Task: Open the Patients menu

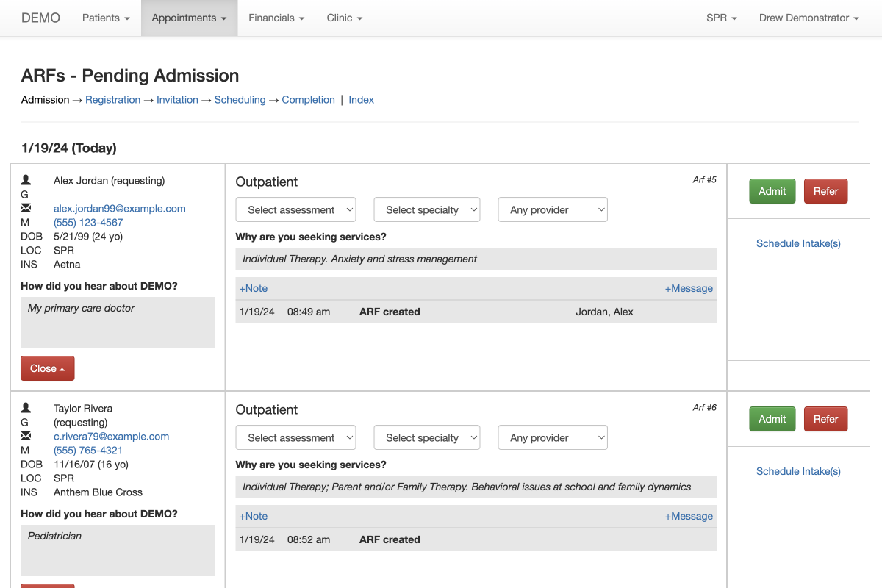Action: [106, 18]
